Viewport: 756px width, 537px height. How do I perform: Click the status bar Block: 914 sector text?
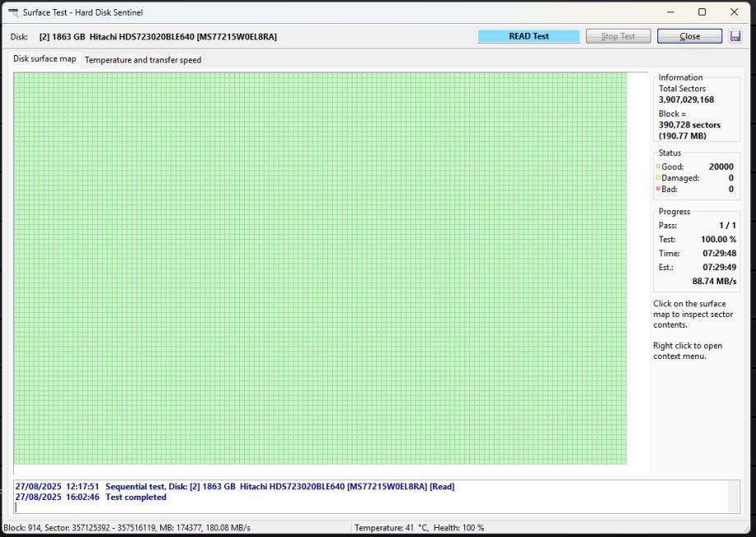pyautogui.click(x=127, y=528)
